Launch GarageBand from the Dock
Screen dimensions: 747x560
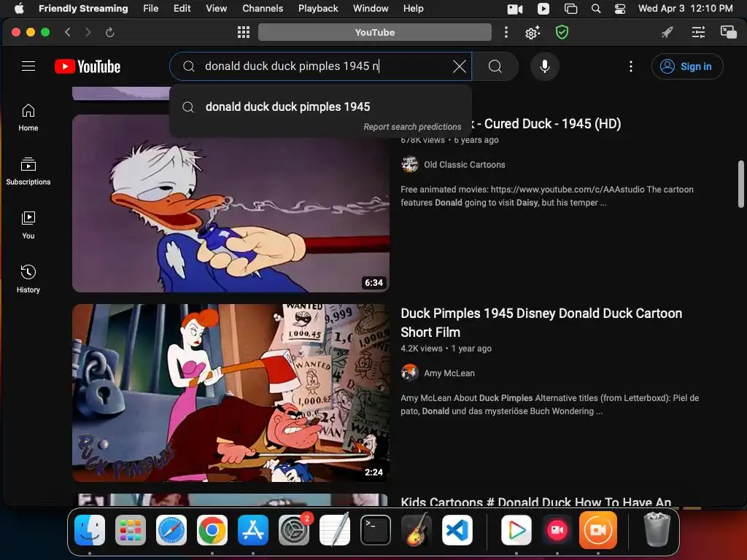[x=417, y=530]
